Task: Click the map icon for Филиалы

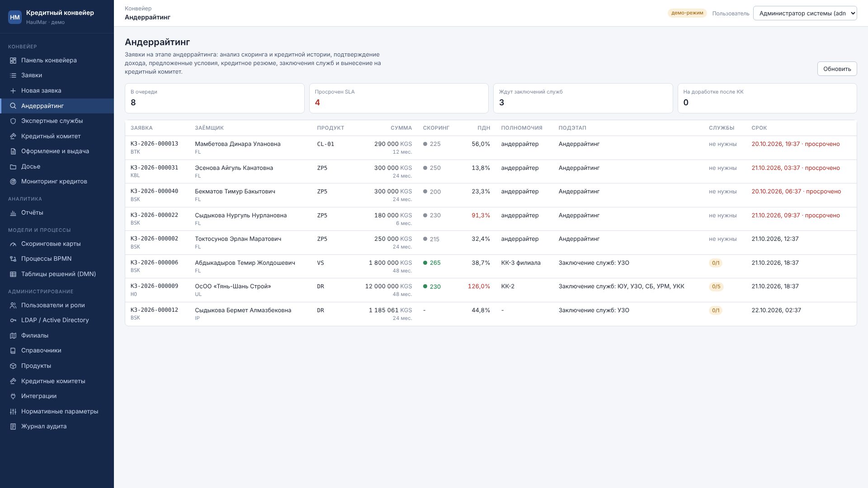Action: pos(13,336)
